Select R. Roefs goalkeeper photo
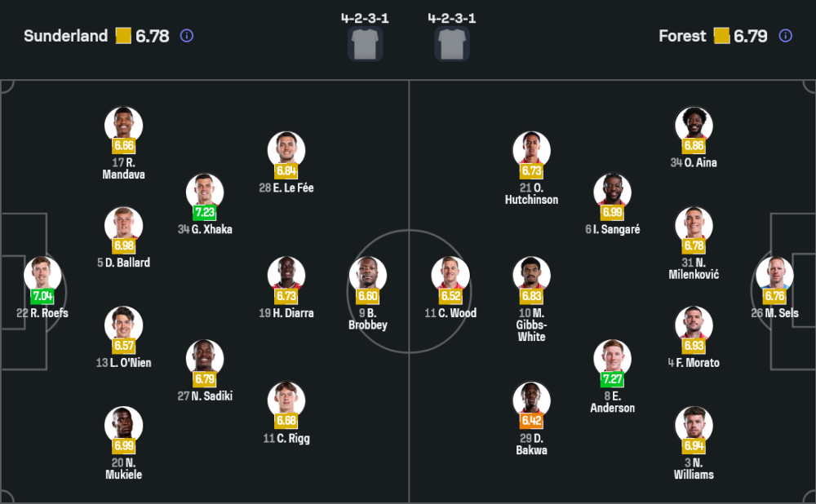The height and width of the screenshot is (504, 816). (42, 275)
